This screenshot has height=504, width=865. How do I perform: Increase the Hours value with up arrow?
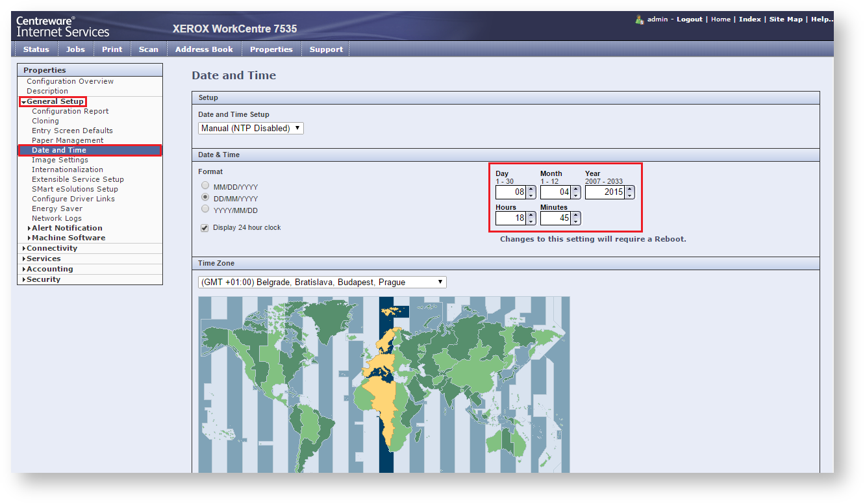tap(531, 215)
